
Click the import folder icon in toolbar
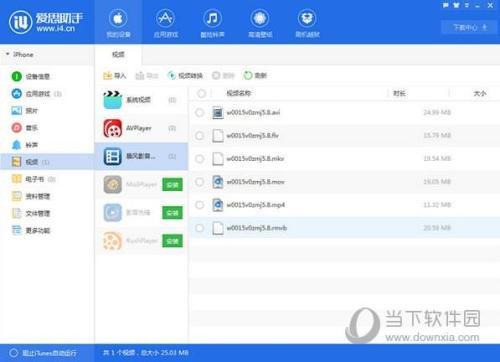pyautogui.click(x=107, y=76)
